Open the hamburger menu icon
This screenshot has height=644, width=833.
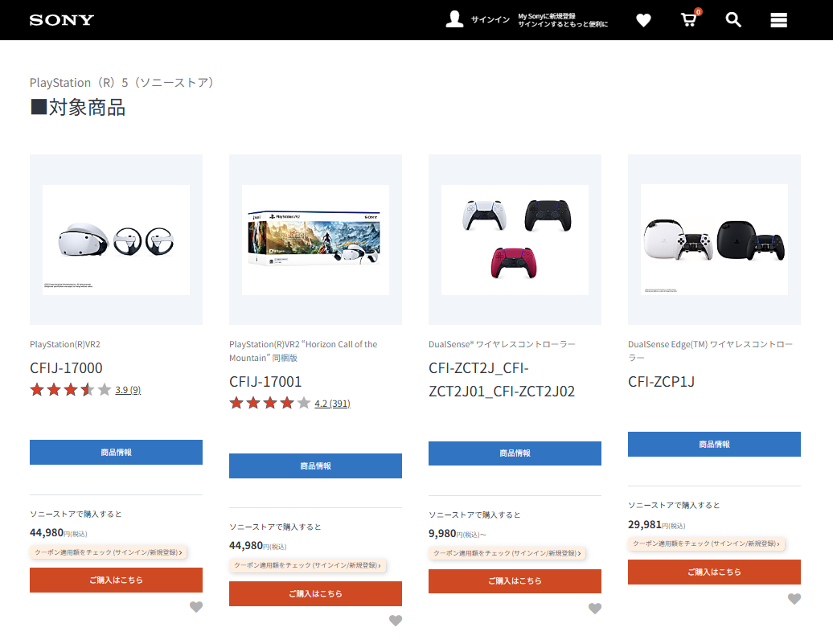(x=779, y=20)
